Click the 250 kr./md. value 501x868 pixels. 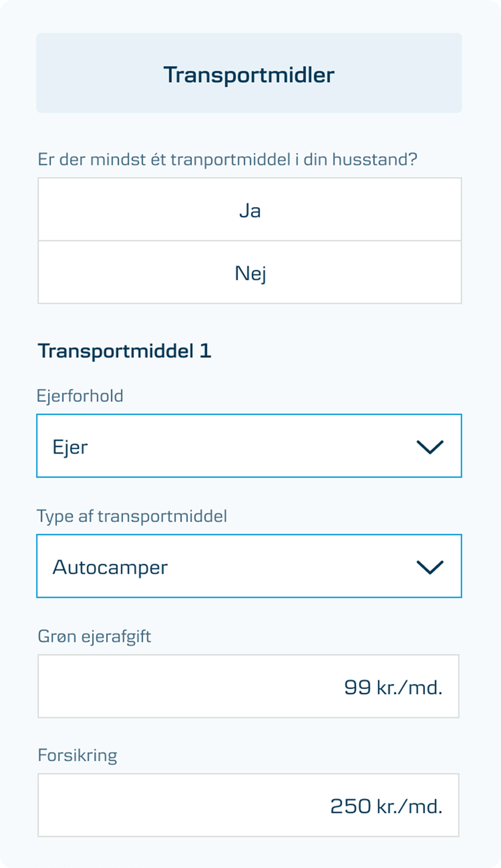(386, 806)
